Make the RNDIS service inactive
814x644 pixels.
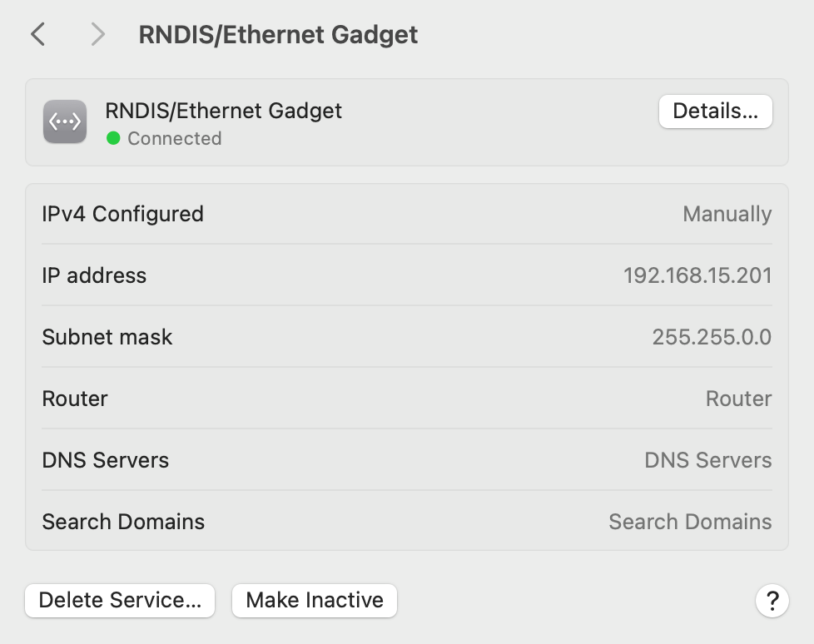tap(314, 600)
